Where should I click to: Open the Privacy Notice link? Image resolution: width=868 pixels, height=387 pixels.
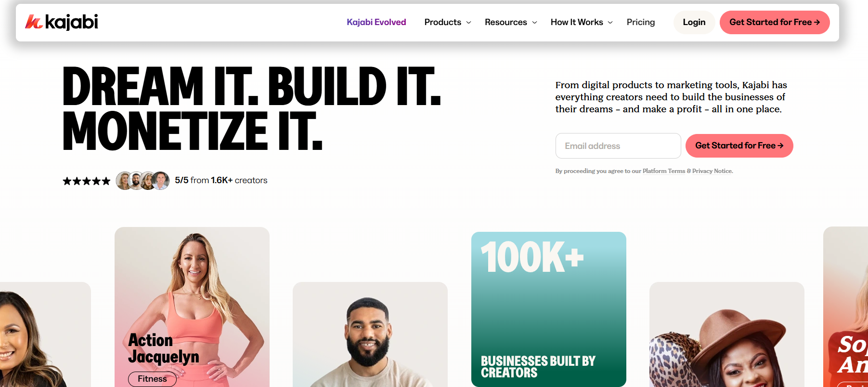click(x=713, y=171)
